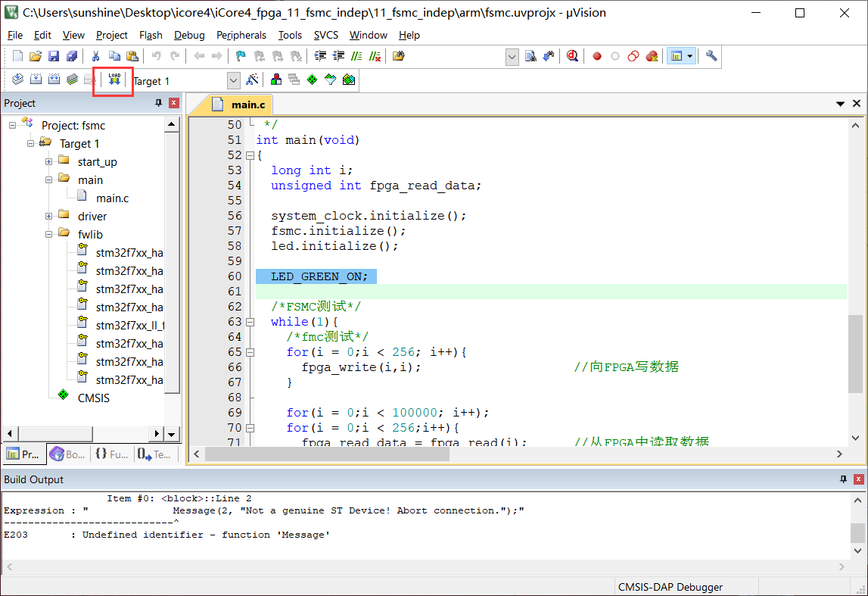This screenshot has width=868, height=596.
Task: Click the Manage Project Items icon
Action: [x=276, y=80]
